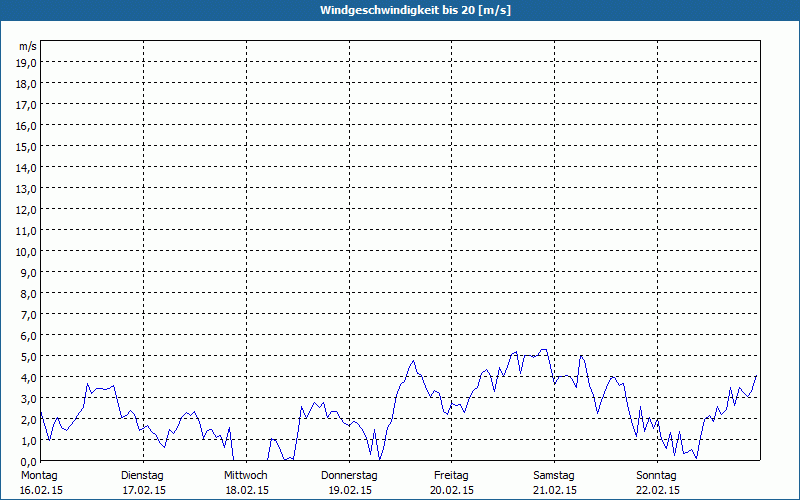Click the '13,0' y-axis label
Viewport: 800px width, 500px height.
pos(26,189)
